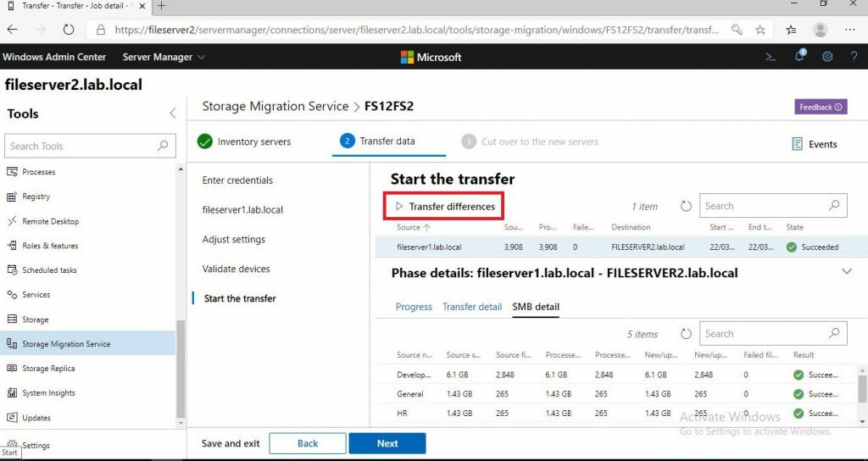Collapse Phase details section chevron

[x=847, y=271]
